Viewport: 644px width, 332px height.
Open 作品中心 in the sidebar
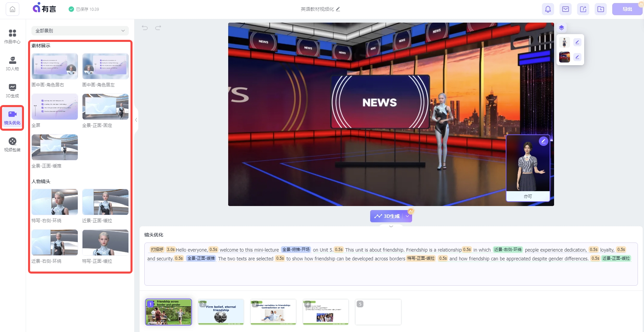coord(13,36)
